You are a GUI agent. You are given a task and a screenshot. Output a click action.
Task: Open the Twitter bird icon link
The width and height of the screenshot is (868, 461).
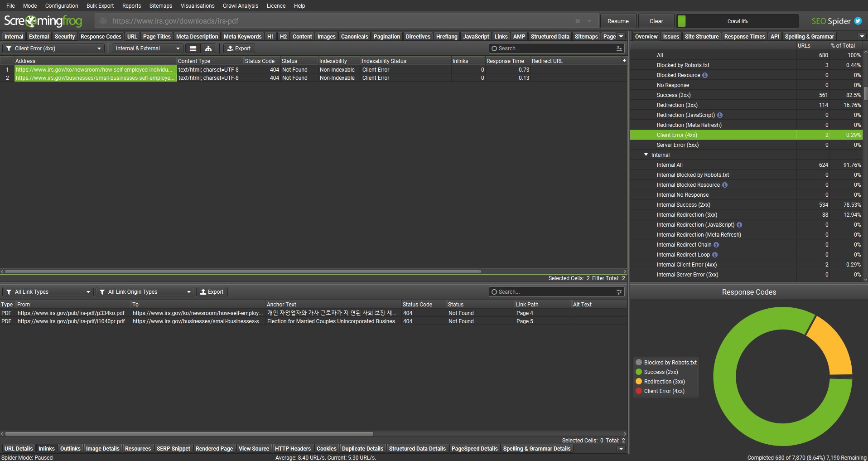coord(858,21)
